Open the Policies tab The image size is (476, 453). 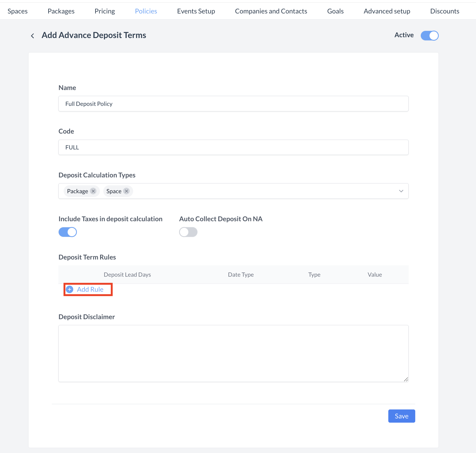click(146, 11)
